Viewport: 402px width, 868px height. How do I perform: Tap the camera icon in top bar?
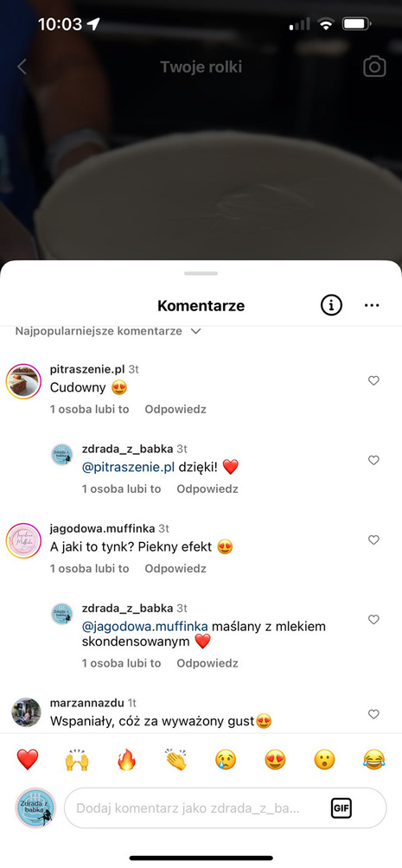374,67
